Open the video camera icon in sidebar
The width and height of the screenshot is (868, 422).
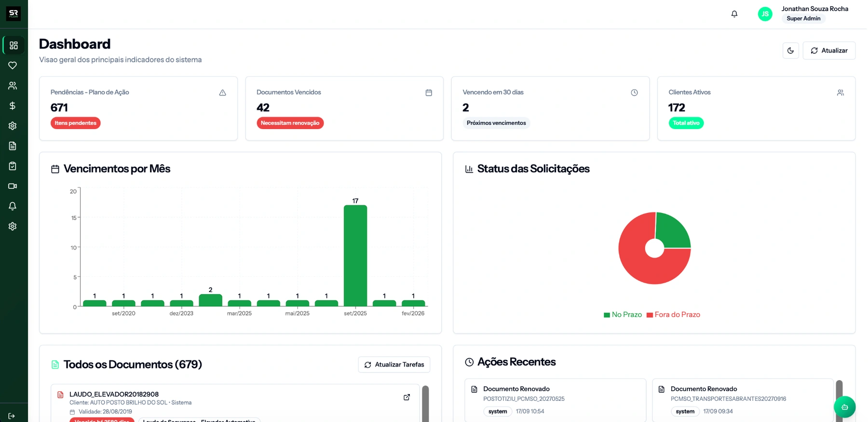pyautogui.click(x=13, y=186)
